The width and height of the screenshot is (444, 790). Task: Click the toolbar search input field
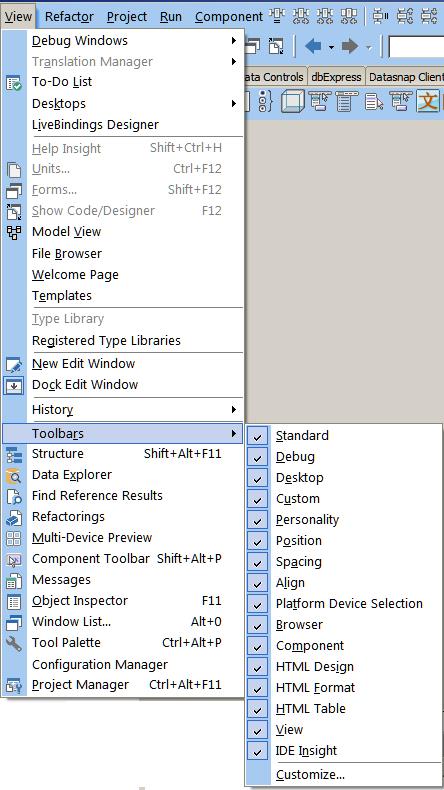tap(416, 47)
